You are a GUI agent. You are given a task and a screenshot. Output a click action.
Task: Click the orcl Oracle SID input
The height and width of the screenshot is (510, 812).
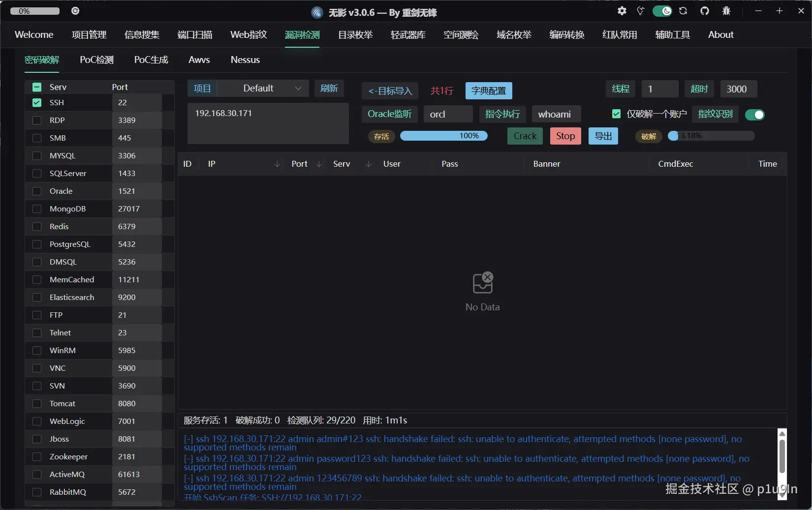coord(448,114)
